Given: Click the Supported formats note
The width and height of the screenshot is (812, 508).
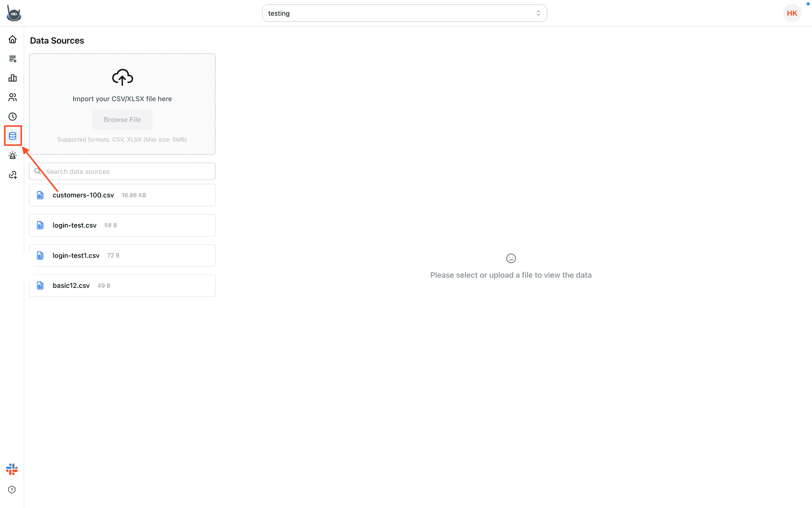Looking at the screenshot, I should point(122,139).
